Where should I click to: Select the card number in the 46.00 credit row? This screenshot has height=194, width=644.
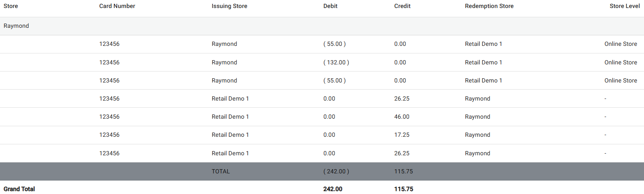click(x=109, y=117)
